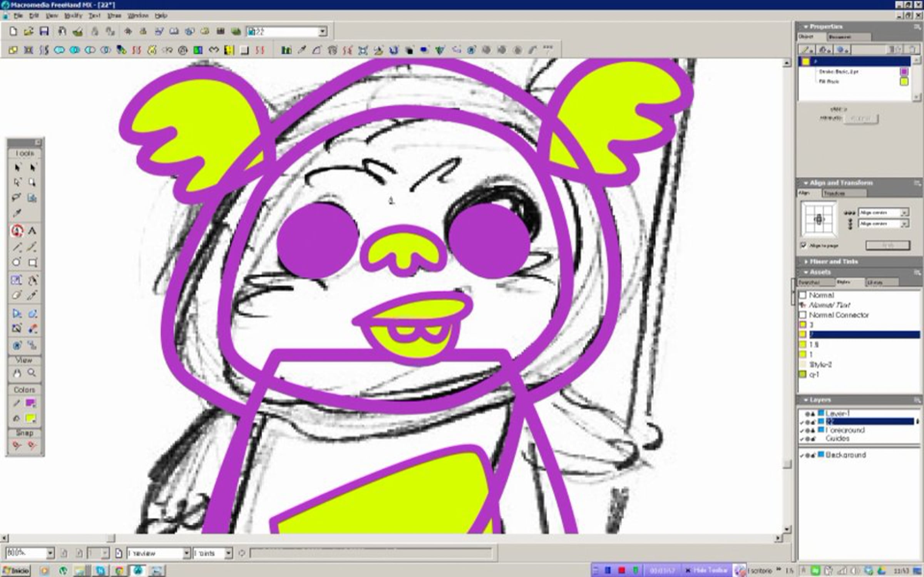Pick the Eyedropper tool
Screen dimensions: 924x577
point(17,213)
